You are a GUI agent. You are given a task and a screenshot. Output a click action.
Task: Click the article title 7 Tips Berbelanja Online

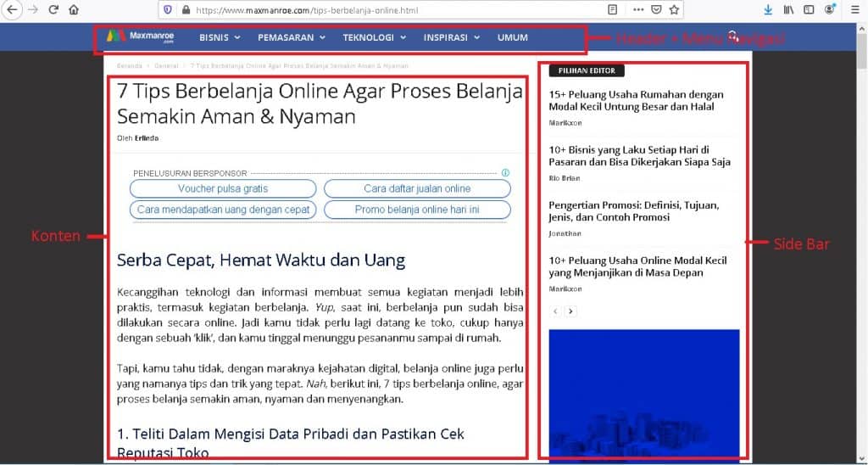point(320,104)
